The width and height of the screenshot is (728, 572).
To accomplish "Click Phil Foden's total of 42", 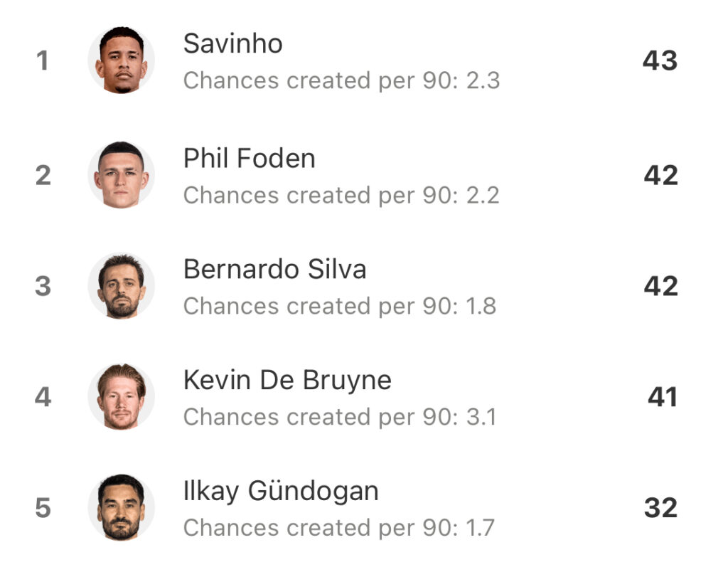I will point(660,175).
